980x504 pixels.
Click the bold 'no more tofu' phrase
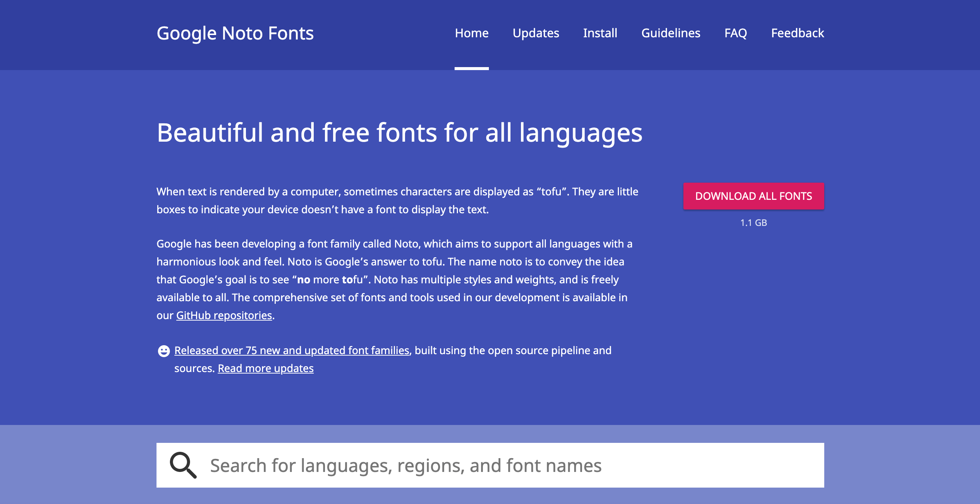point(330,280)
